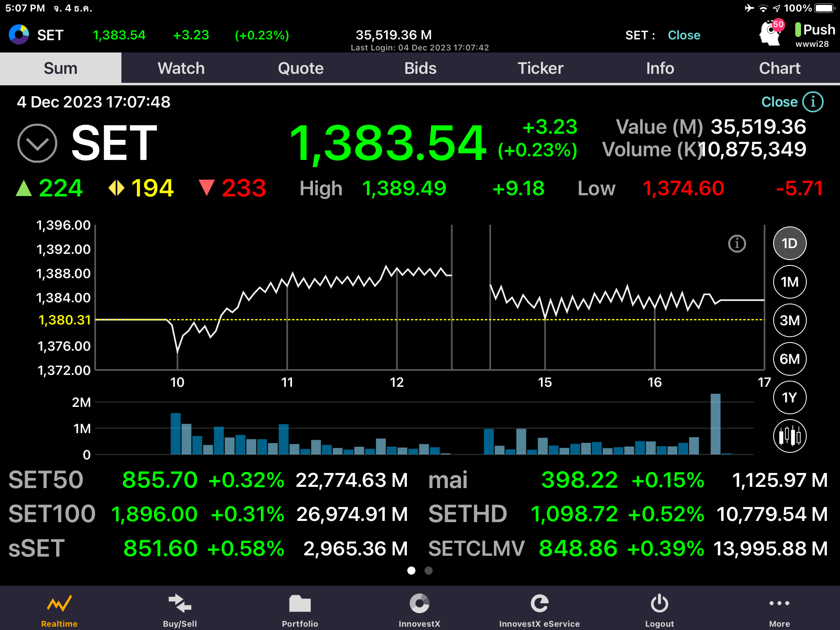Open the Portfolio folder icon

(300, 604)
